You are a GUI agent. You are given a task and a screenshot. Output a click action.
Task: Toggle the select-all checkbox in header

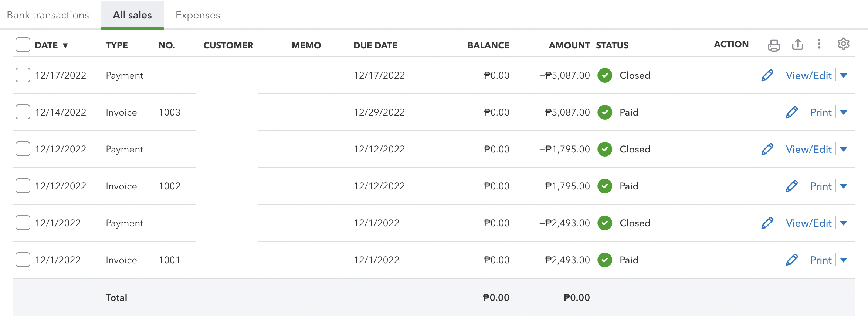(23, 45)
